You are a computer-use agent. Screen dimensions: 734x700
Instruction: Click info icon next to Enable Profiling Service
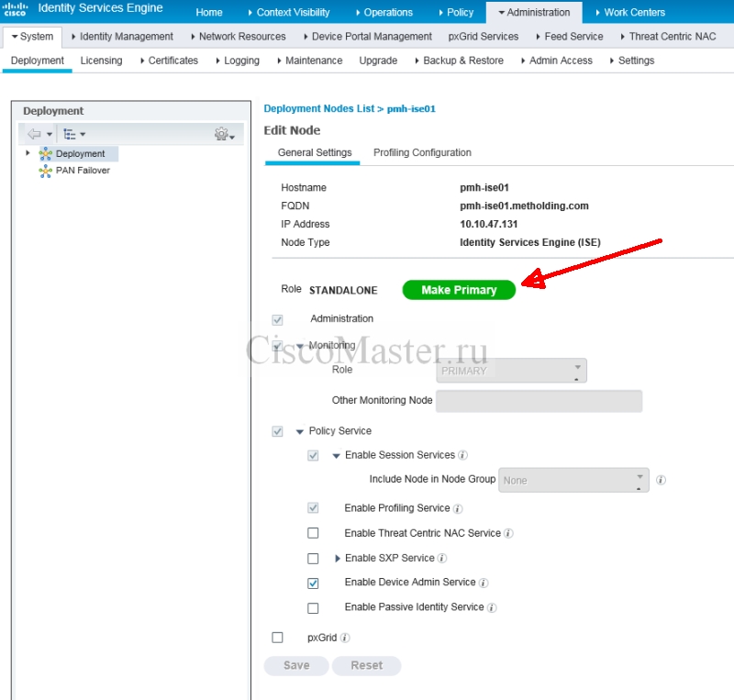458,508
